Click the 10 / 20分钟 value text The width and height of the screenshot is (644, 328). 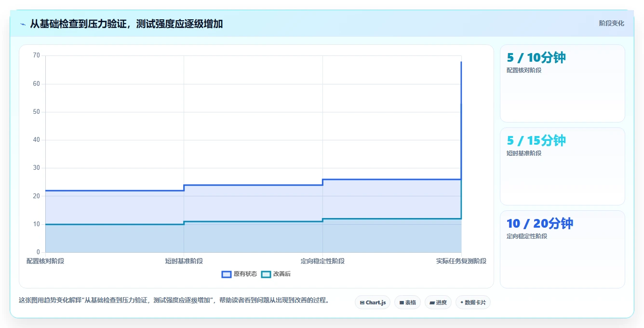540,224
